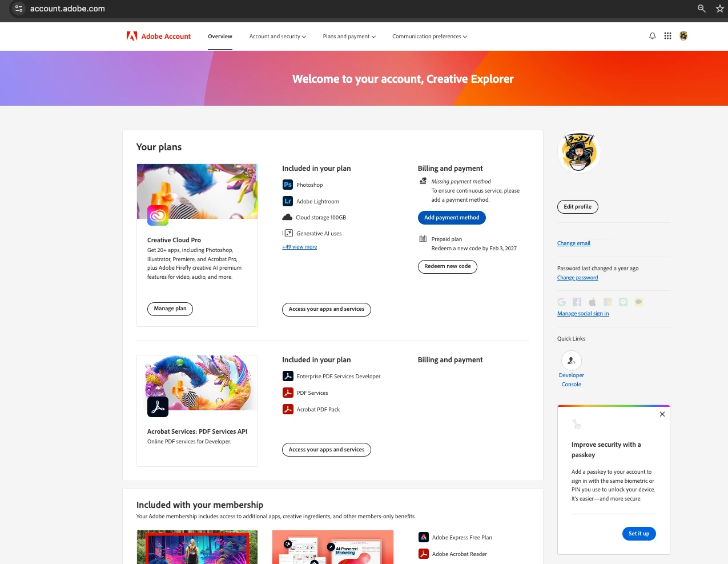Viewport: 728px width, 564px height.
Task: Click the Apple social sign-in icon
Action: [x=593, y=302]
